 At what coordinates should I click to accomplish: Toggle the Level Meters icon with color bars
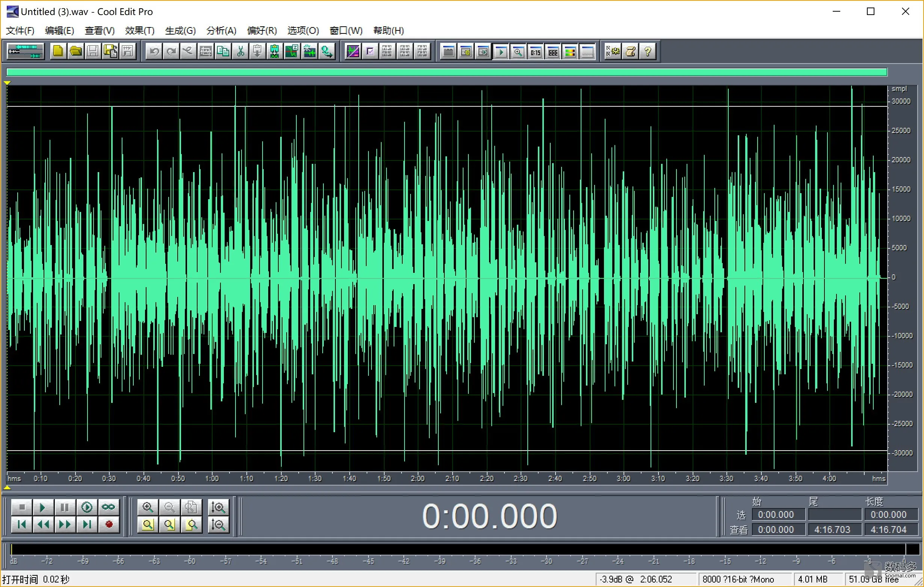[570, 51]
